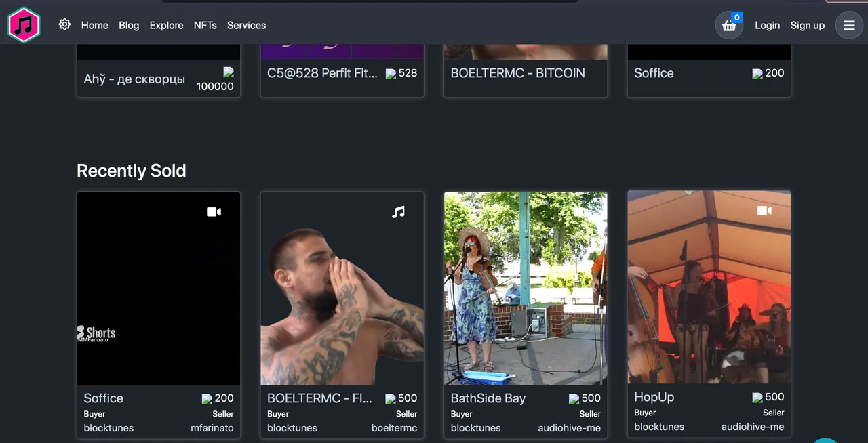This screenshot has width=868, height=443.
Task: Click the 500 price on HopUp
Action: click(x=774, y=397)
